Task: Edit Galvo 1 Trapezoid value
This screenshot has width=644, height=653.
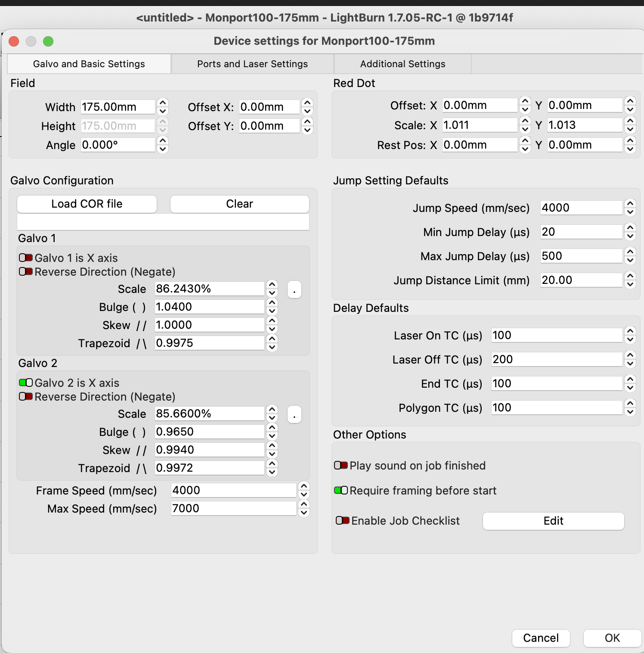Action: 210,343
